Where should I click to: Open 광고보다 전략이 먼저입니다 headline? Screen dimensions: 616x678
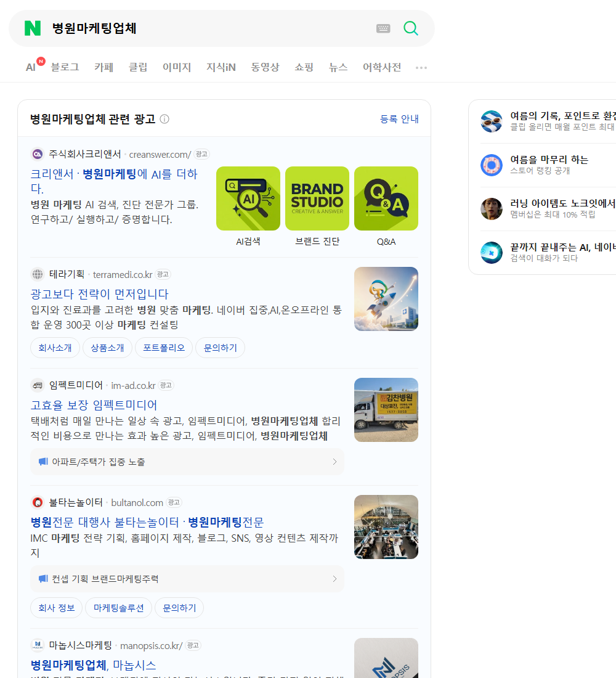99,294
